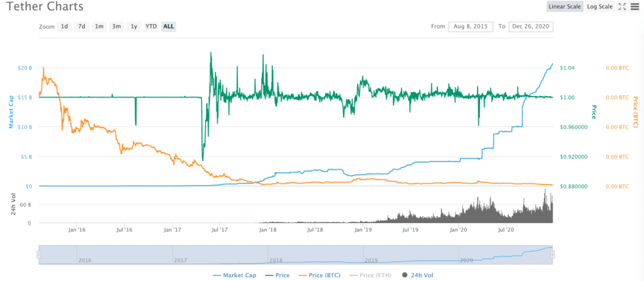Image resolution: width=644 pixels, height=281 pixels.
Task: Select the YTD zoom range
Action: (151, 26)
